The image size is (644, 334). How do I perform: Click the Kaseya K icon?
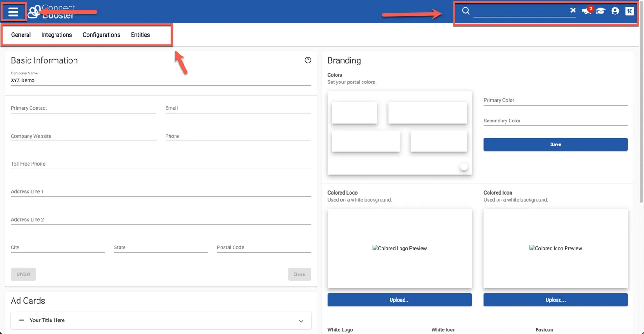tap(630, 11)
